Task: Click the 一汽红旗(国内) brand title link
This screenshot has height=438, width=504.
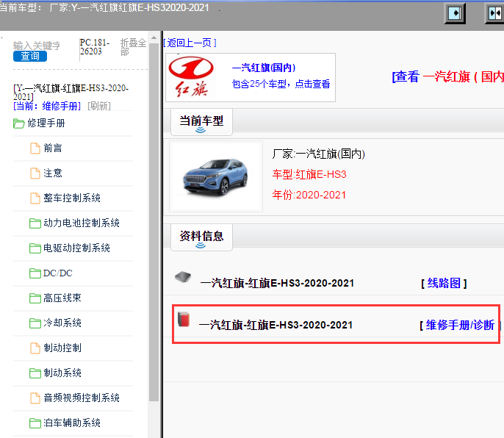Action: click(264, 68)
